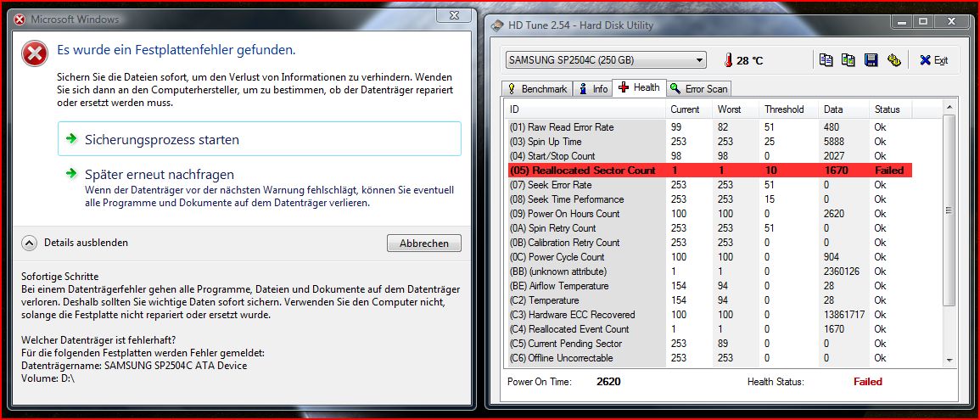Select the Spin Up Time row
This screenshot has width=980, height=420.
click(x=708, y=141)
